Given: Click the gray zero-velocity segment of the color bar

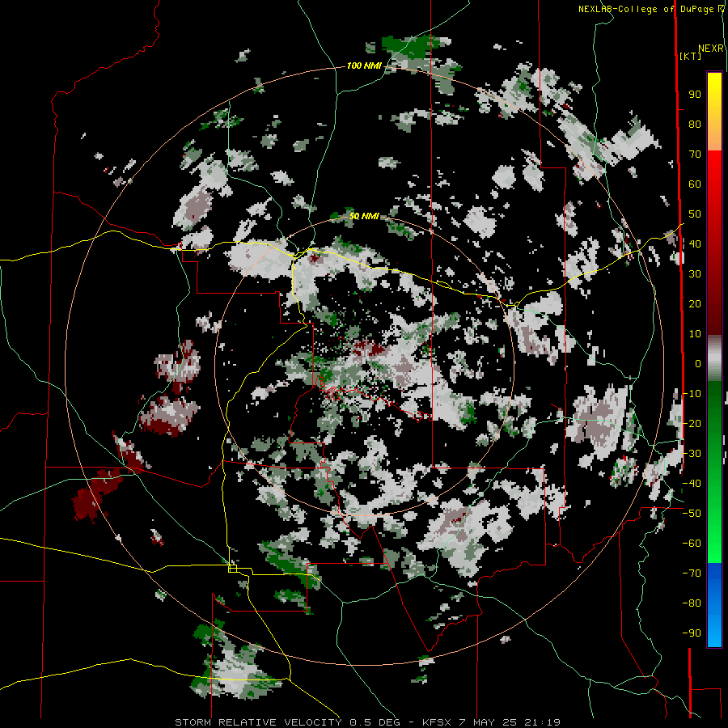Looking at the screenshot, I should coord(714,358).
